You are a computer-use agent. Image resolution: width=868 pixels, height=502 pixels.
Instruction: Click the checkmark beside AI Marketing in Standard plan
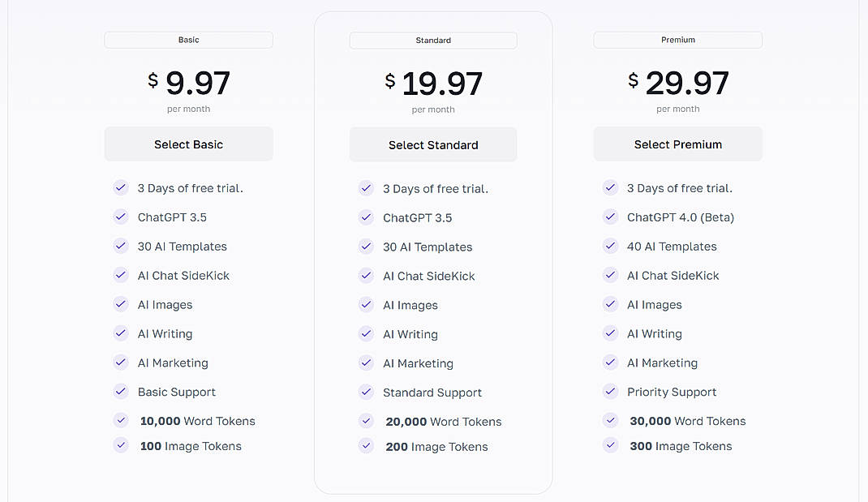366,363
